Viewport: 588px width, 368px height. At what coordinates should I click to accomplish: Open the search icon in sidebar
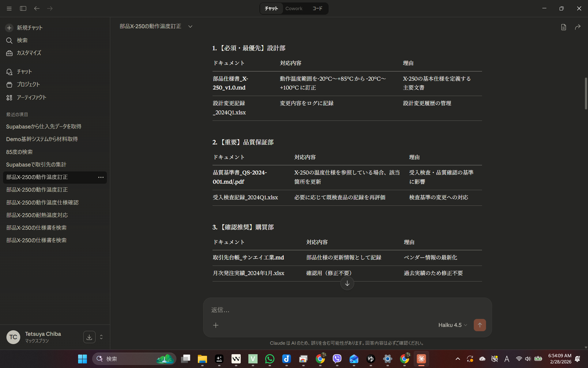point(9,40)
